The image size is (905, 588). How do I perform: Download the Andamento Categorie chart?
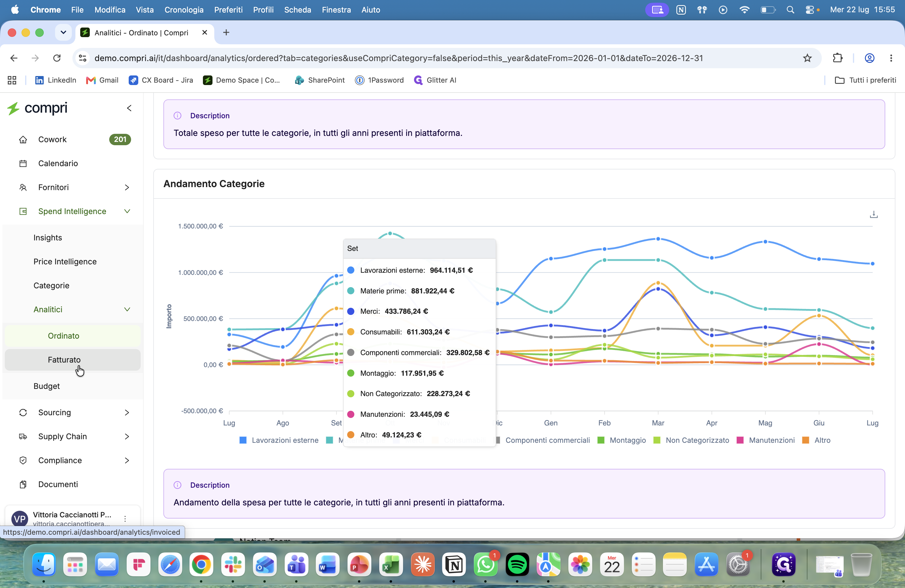pyautogui.click(x=874, y=214)
